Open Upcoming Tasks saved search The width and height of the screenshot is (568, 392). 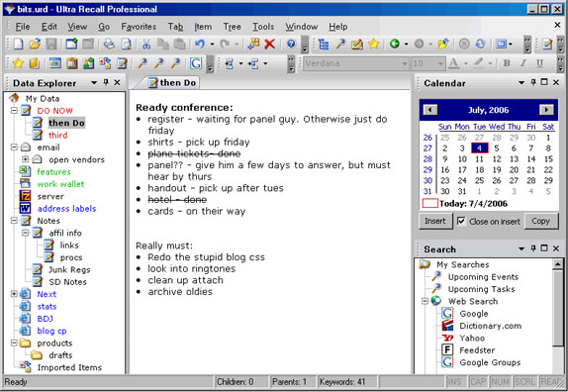(481, 289)
